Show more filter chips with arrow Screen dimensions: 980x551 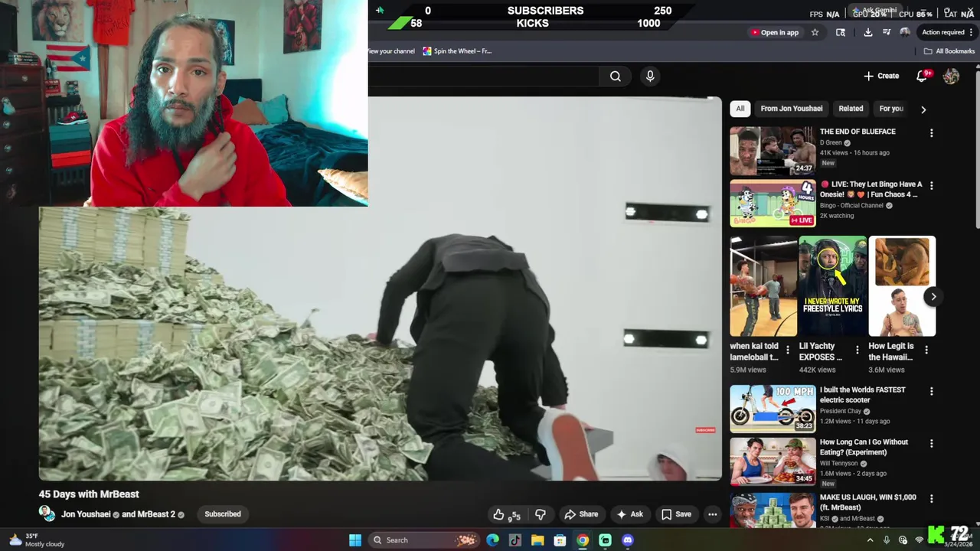coord(923,109)
